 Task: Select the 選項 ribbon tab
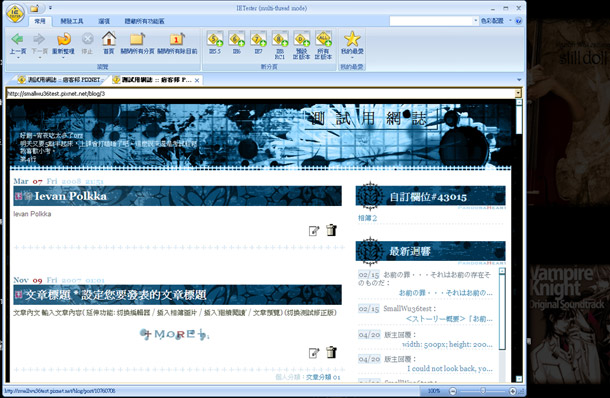104,21
